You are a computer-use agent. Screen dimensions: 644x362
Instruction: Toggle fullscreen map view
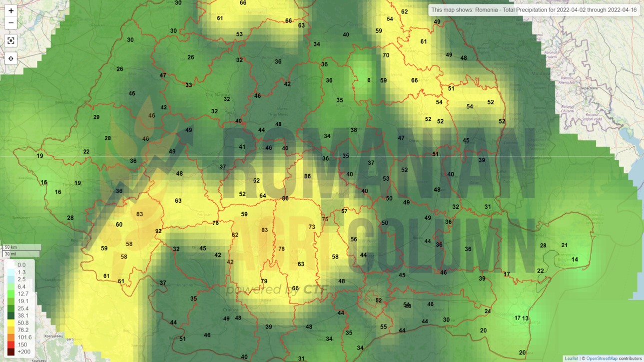click(x=11, y=41)
